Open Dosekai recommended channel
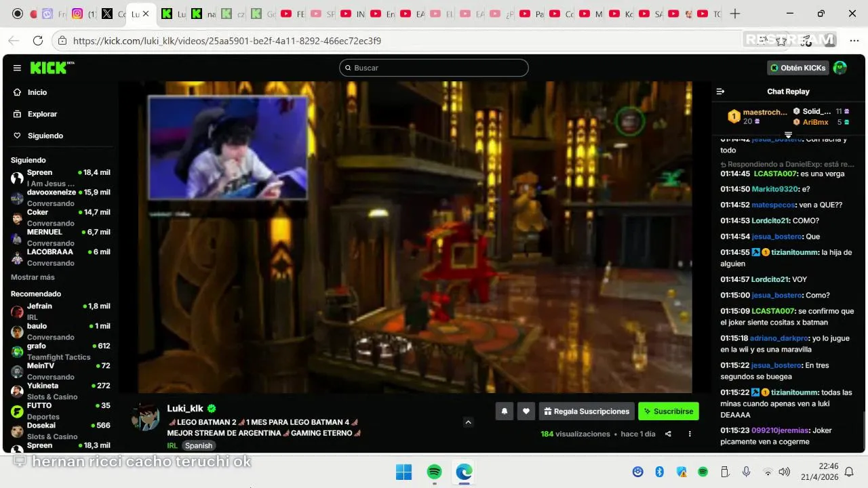 point(60,430)
